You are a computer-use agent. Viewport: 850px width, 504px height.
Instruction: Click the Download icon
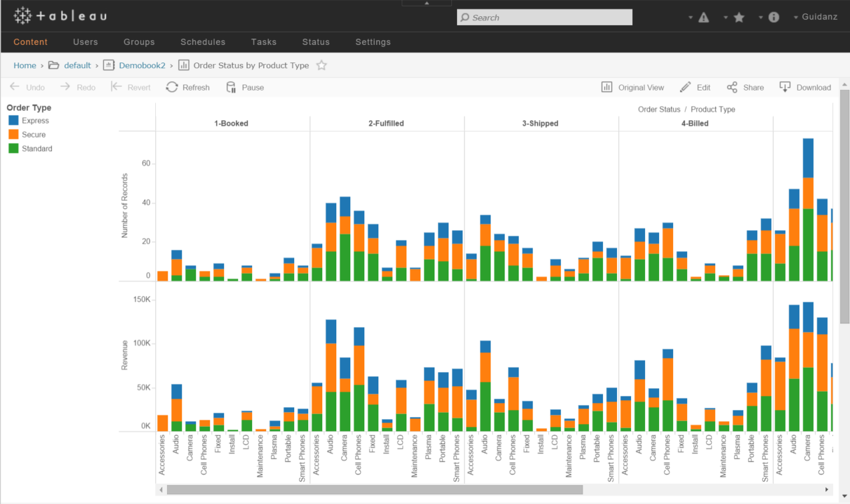785,87
